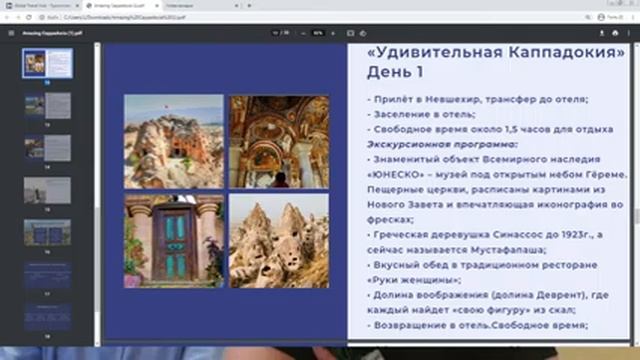Rotate the PDF counterclockwise
This screenshot has height=360, width=640.
click(x=363, y=33)
